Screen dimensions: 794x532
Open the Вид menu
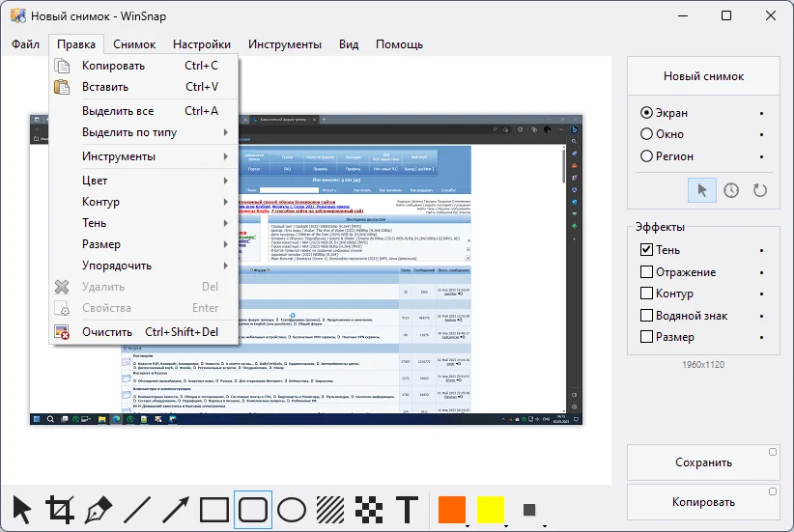click(x=349, y=44)
